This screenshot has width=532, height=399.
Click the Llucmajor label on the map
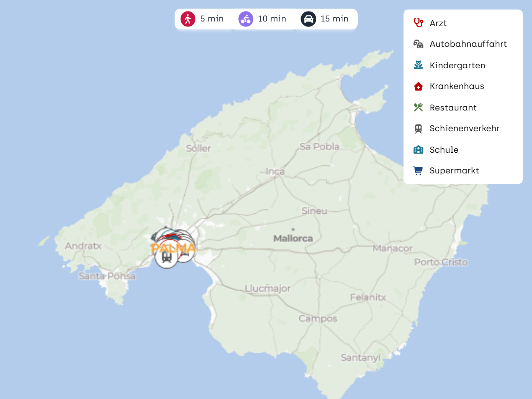click(x=268, y=289)
